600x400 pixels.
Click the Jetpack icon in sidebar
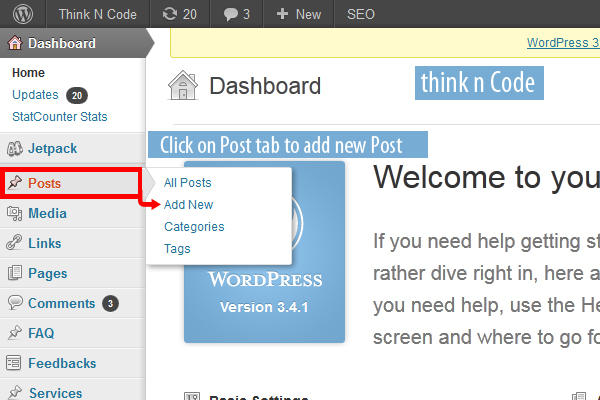[15, 149]
